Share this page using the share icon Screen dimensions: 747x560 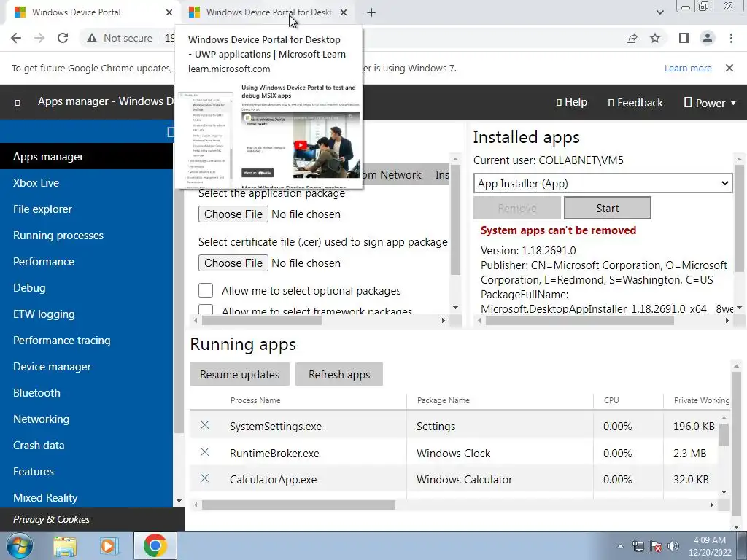(632, 38)
